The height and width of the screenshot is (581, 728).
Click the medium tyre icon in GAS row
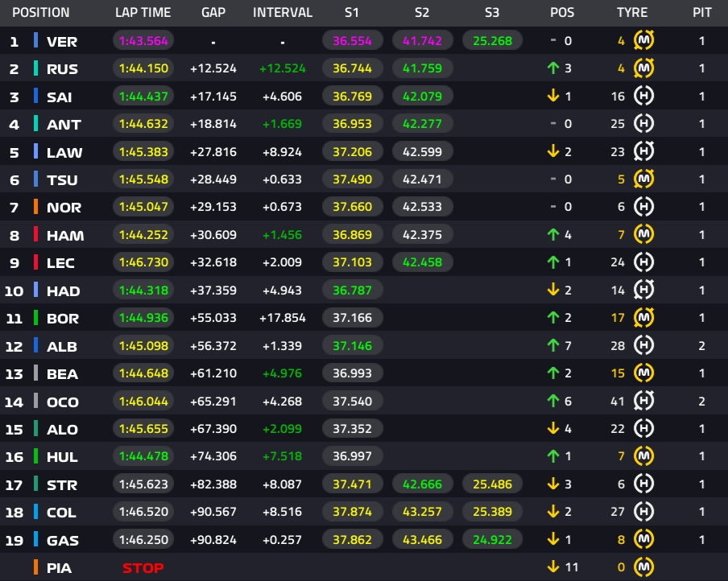pyautogui.click(x=644, y=539)
